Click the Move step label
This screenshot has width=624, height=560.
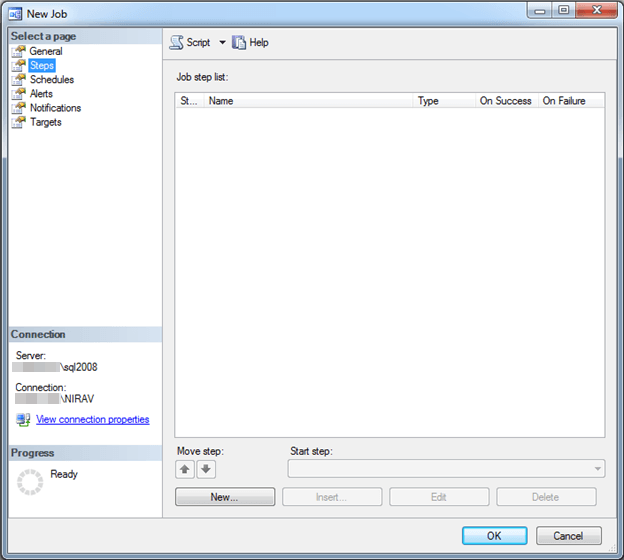click(x=200, y=451)
